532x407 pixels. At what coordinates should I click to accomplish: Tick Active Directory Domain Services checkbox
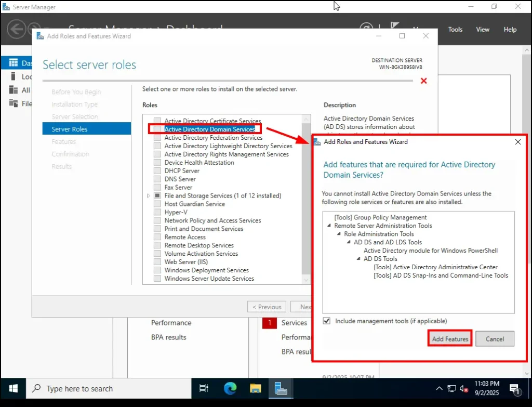(x=157, y=129)
